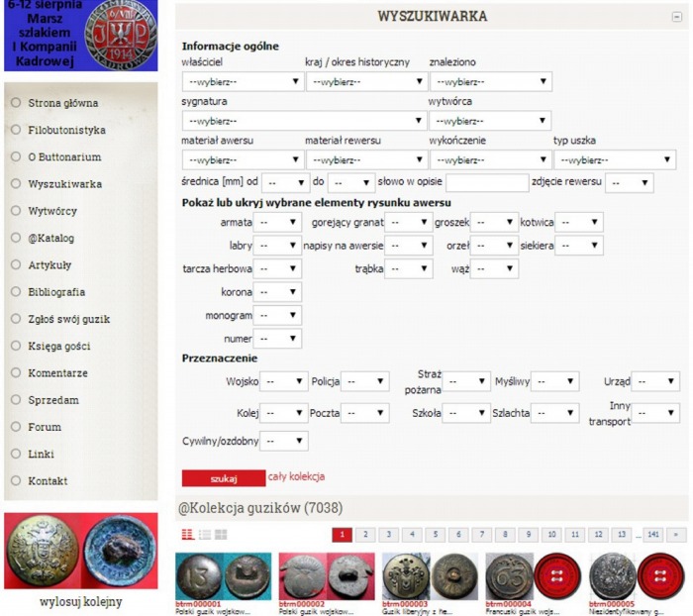Select Wyszukiwarka in sidebar menu
The image size is (693, 616).
[65, 184]
